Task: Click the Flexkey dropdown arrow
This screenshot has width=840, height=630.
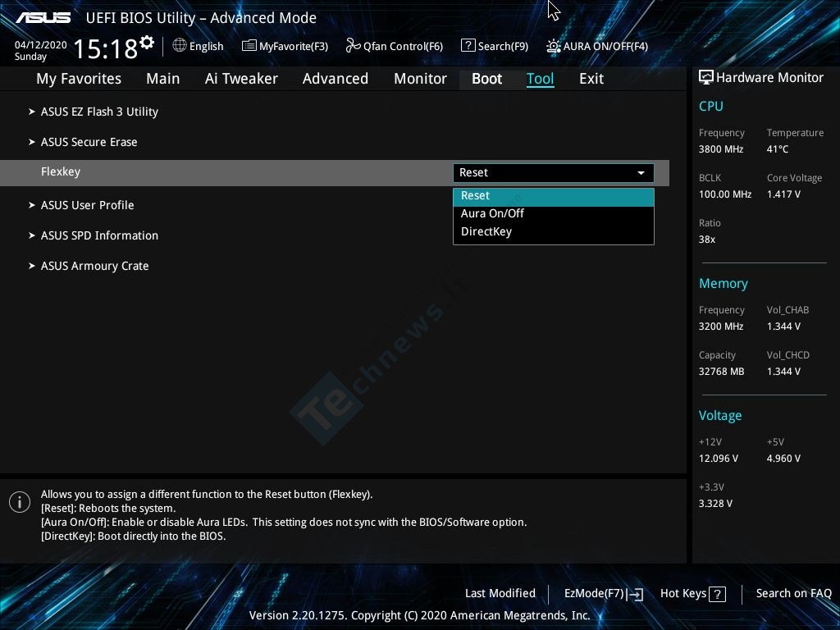Action: point(641,173)
